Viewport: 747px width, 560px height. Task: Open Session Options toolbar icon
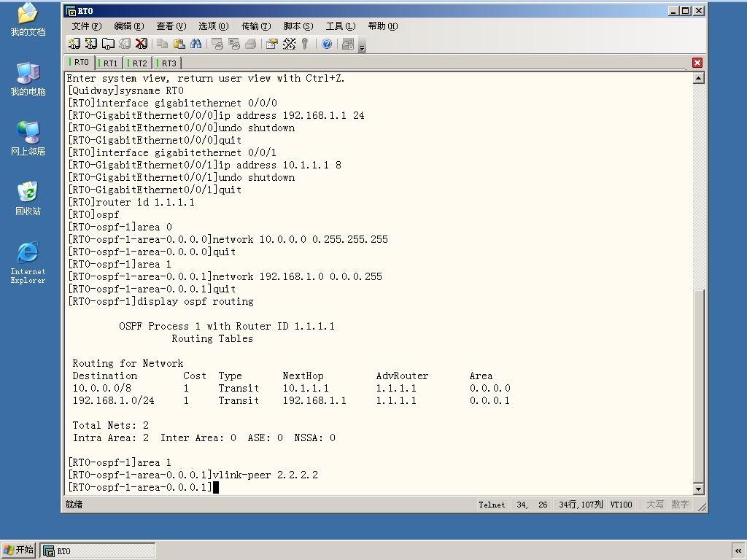272,44
